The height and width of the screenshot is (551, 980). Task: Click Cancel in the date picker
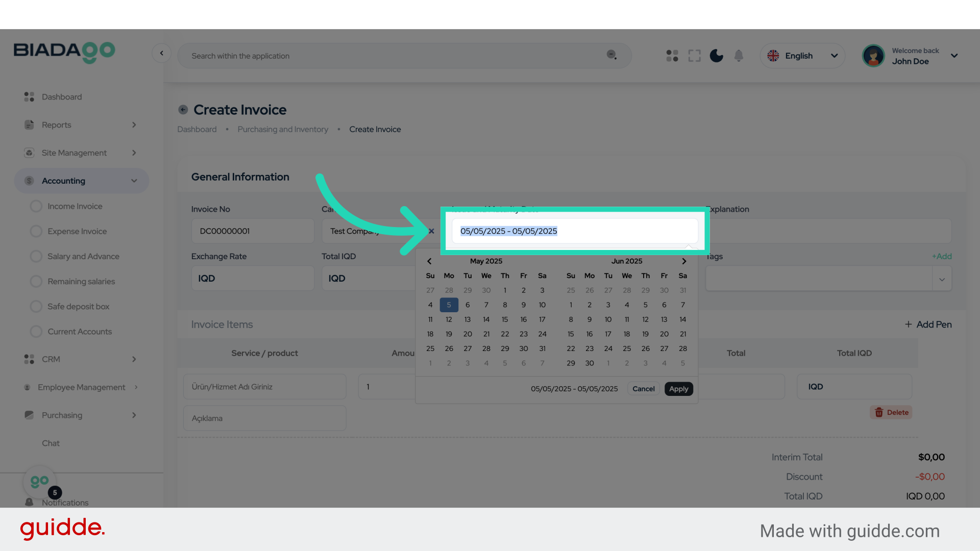point(643,389)
